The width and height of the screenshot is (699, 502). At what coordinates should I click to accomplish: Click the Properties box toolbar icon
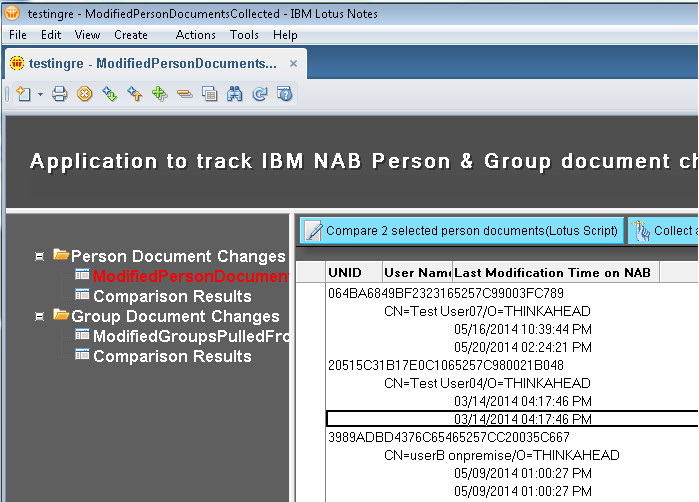209,94
